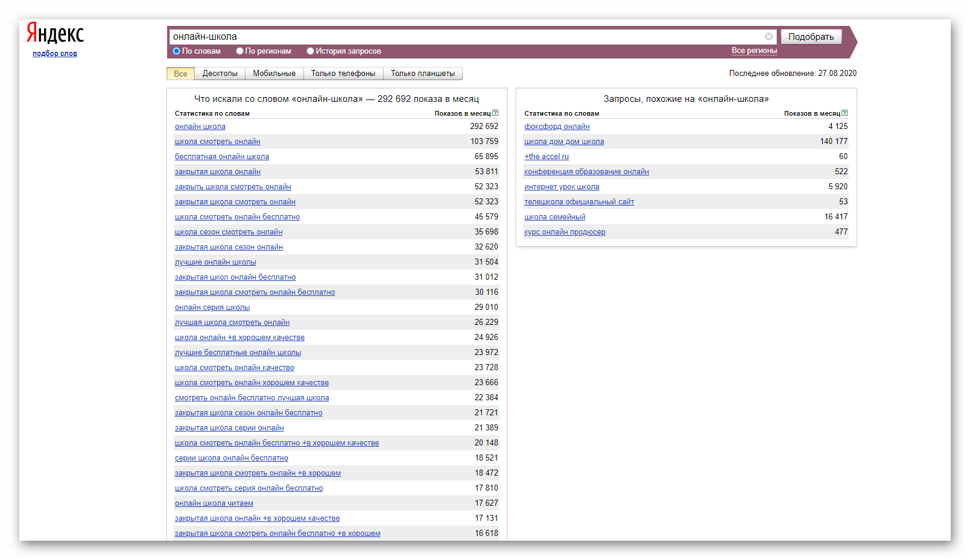Switch to the Только телефоны tab
Image resolution: width=970 pixels, height=560 pixels.
343,74
